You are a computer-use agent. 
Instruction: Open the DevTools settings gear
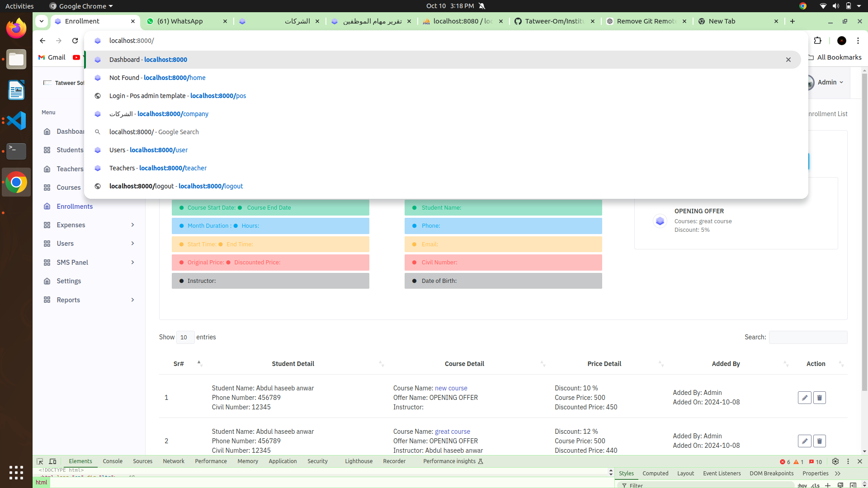(835, 461)
